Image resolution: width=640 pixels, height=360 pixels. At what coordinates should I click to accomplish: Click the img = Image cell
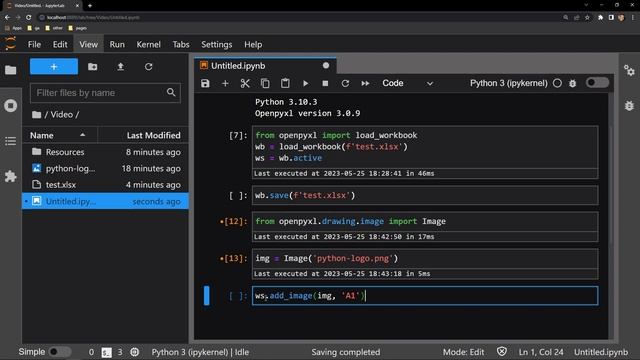pos(425,258)
